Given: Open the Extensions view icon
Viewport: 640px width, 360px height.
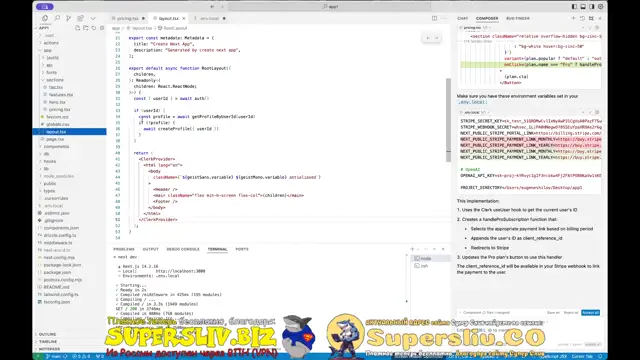Looking at the screenshot, I should (x=80, y=18).
